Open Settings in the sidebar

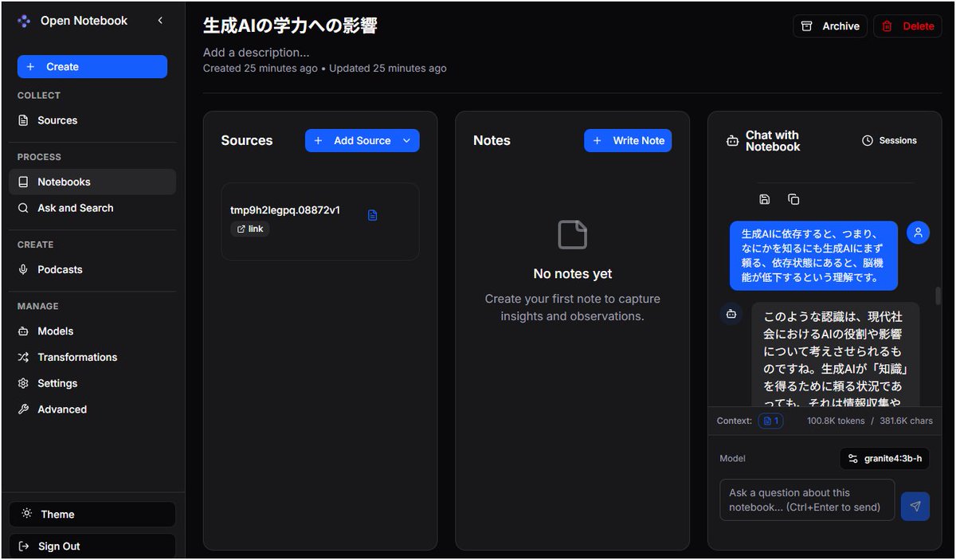[92, 383]
